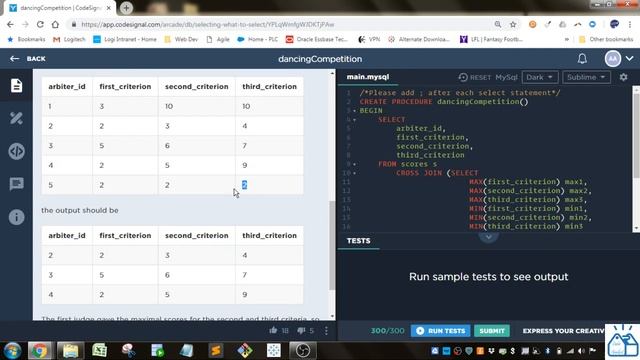Open the comments sidebar icon
Screen dimensions: 640x360
tap(16, 184)
